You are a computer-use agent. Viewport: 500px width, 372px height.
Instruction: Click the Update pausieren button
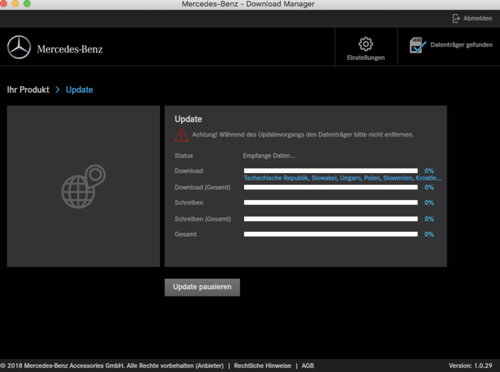click(202, 287)
